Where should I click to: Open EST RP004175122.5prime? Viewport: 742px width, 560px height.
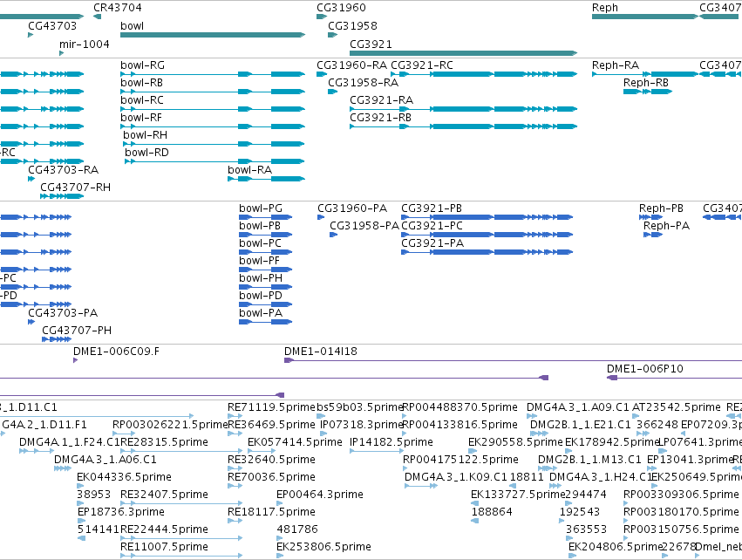click(x=405, y=468)
